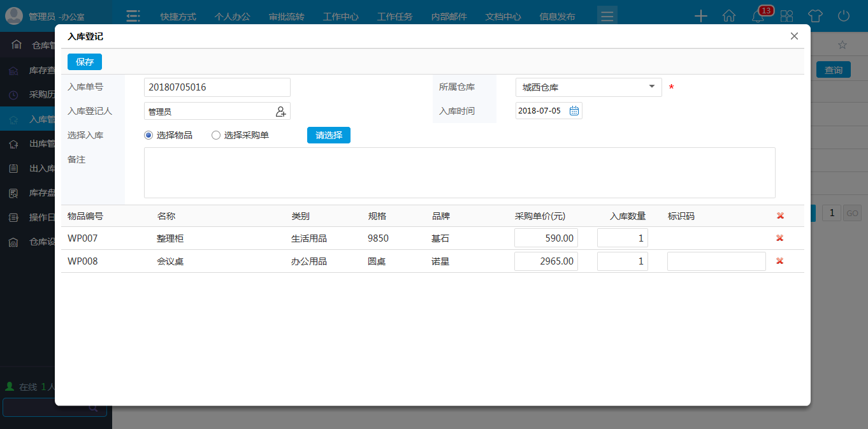Open the notification bell with 13 badge
This screenshot has width=868, height=429.
click(x=758, y=17)
